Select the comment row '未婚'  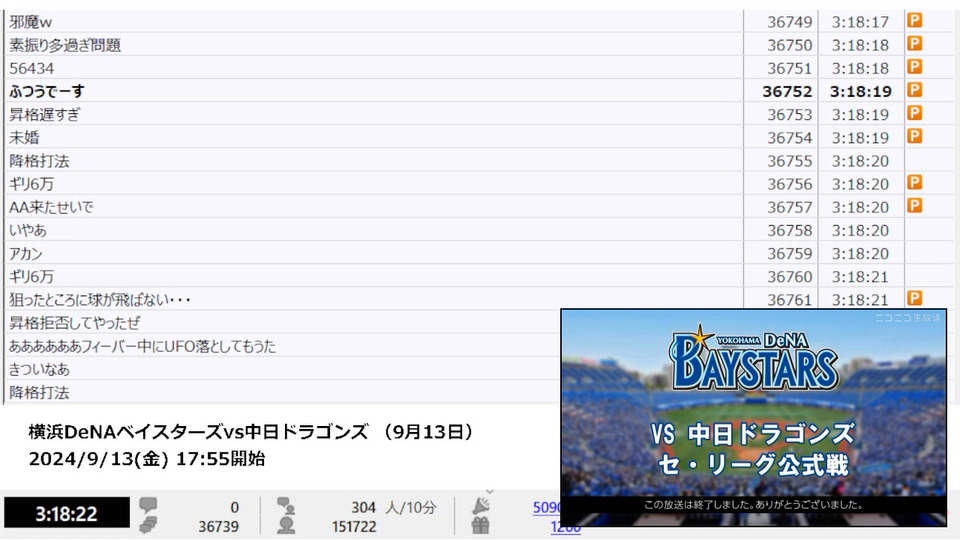point(373,138)
